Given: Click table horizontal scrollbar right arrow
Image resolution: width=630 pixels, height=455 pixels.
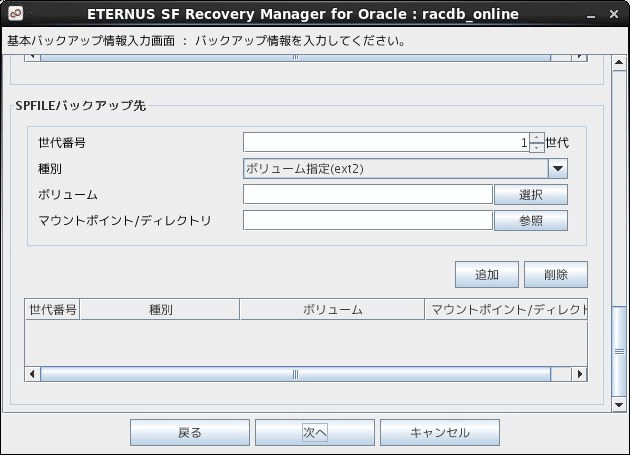Looking at the screenshot, I should [579, 374].
